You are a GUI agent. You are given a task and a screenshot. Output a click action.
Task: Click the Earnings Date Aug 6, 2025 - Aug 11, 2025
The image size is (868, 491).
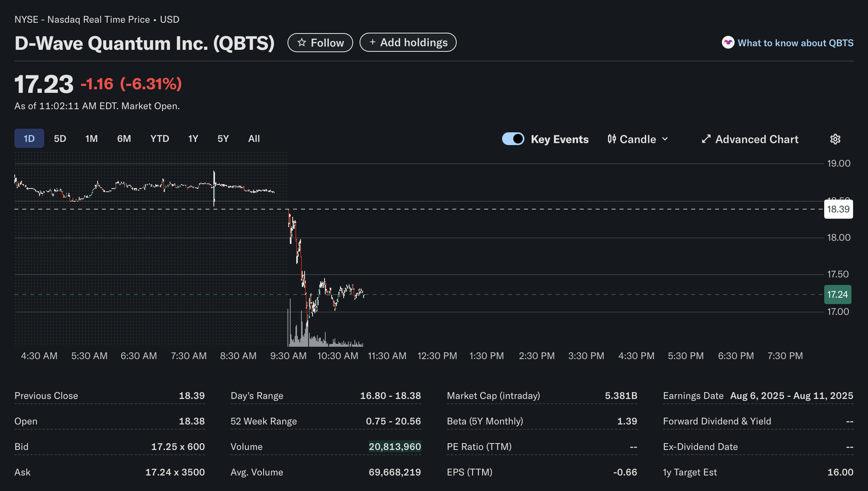pos(792,396)
